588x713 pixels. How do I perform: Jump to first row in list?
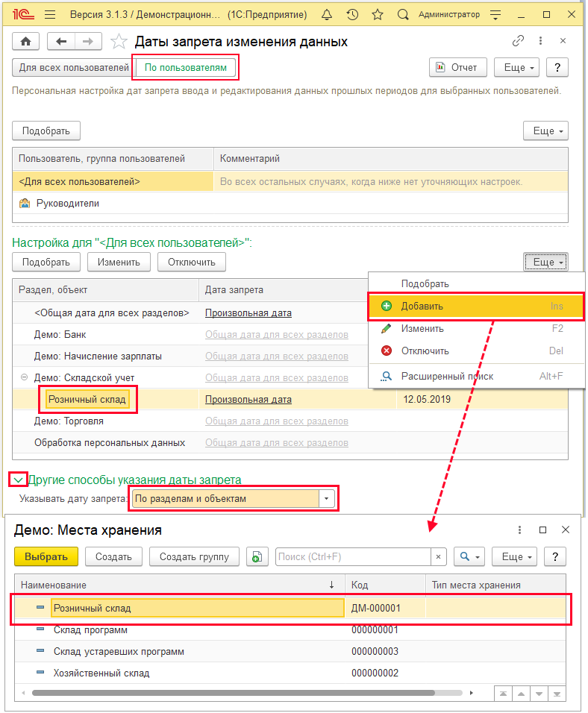503,694
